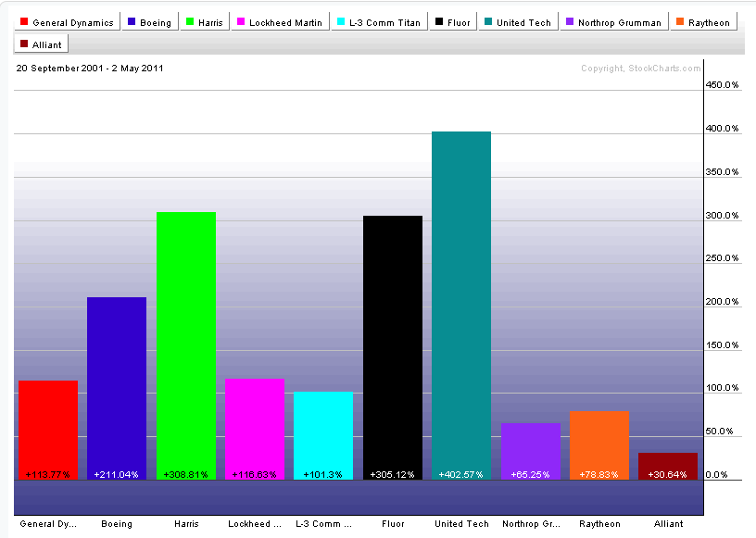Click the General Dy... x-axis label
The image size is (756, 538).
(48, 524)
